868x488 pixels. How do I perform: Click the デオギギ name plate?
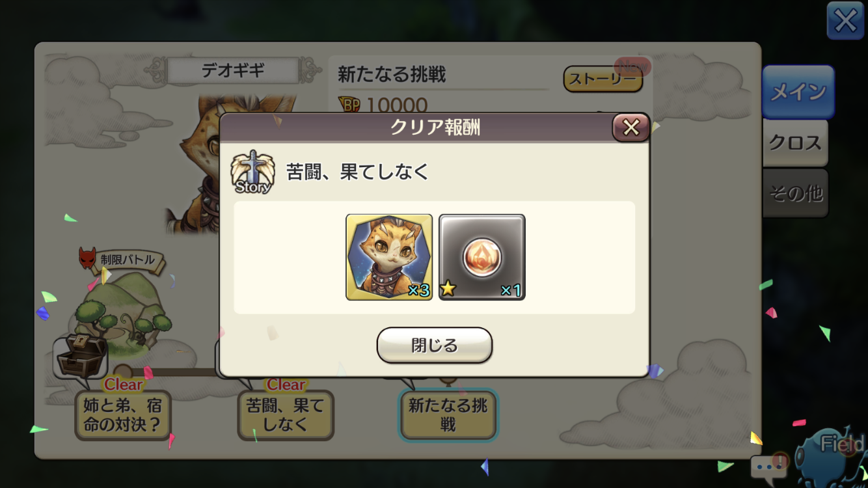pyautogui.click(x=233, y=71)
